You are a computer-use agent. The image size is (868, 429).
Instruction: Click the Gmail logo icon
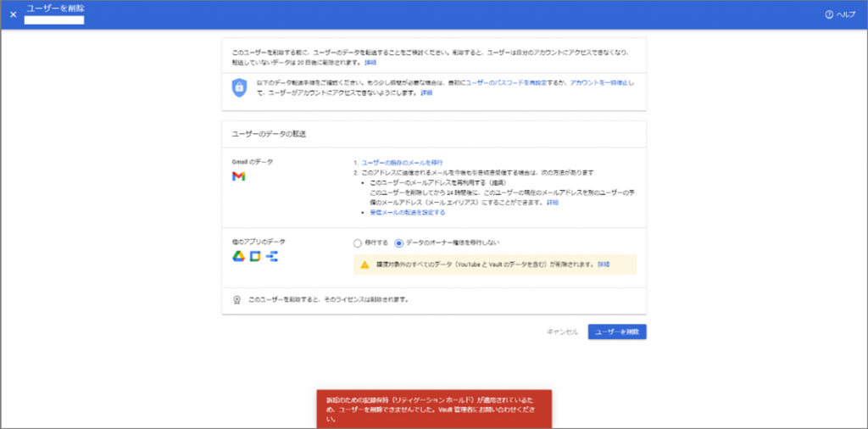238,176
